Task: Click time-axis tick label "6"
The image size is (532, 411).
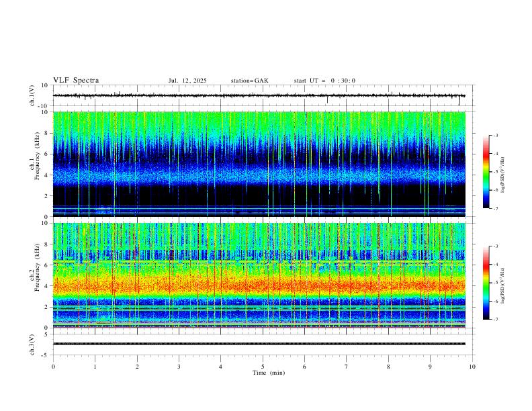Action: pos(304,367)
